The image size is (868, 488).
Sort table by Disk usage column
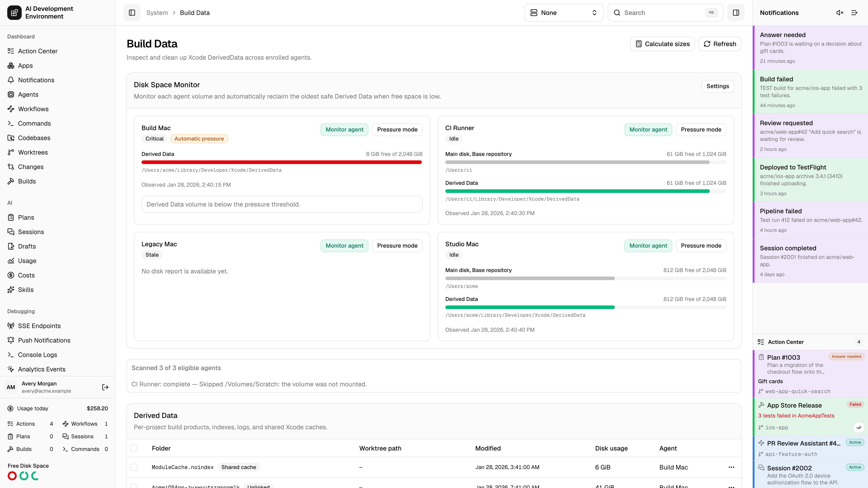pyautogui.click(x=611, y=448)
